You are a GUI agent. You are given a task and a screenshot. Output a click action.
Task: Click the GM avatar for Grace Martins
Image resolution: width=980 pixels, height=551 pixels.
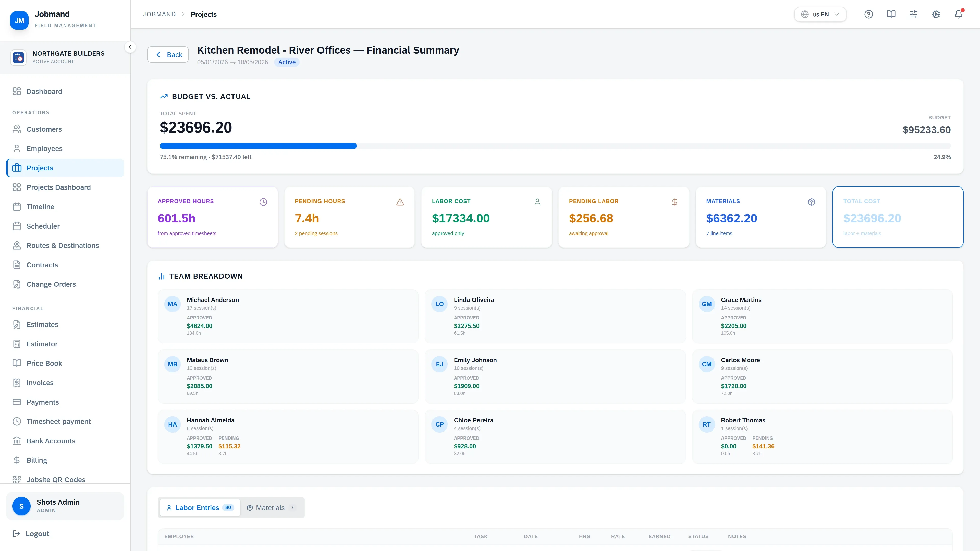pyautogui.click(x=707, y=304)
